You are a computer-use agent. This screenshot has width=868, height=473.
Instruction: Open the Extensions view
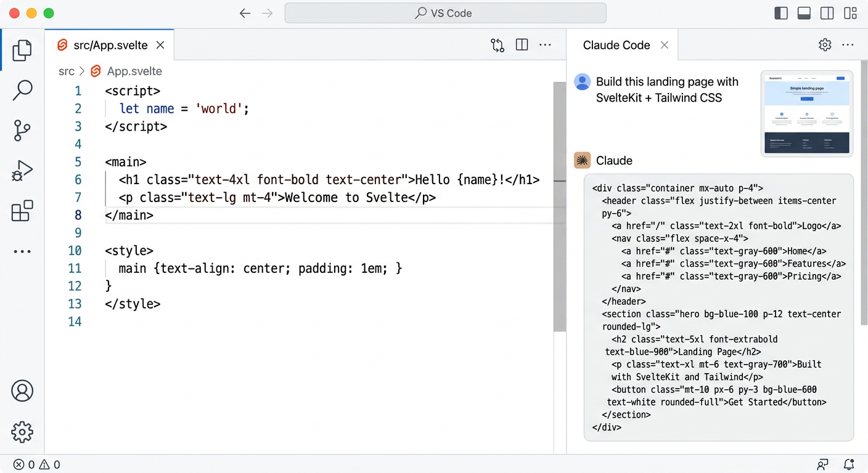(22, 211)
